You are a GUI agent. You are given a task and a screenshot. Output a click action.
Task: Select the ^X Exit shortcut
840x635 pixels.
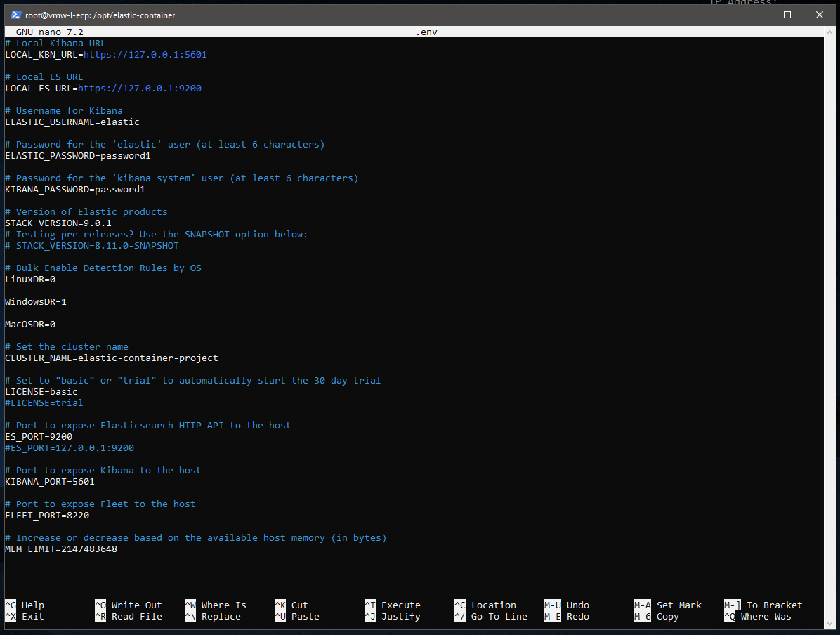coord(25,616)
